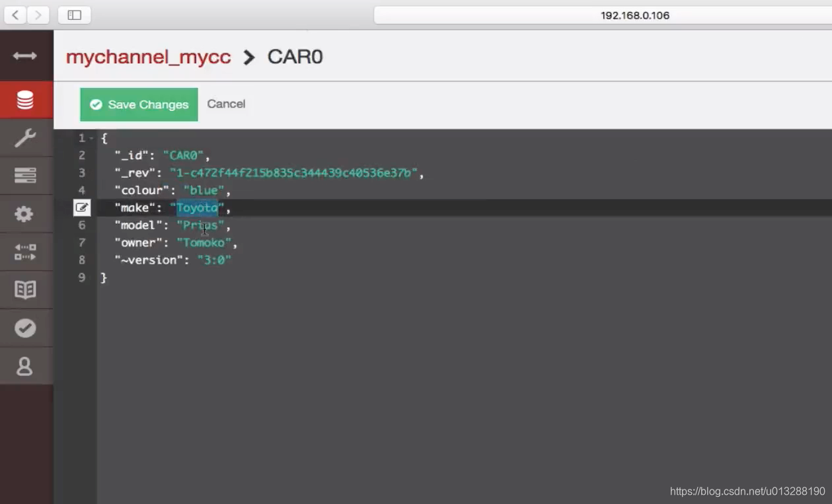
Task: Click the edit pencil on the make line
Action: coord(82,207)
